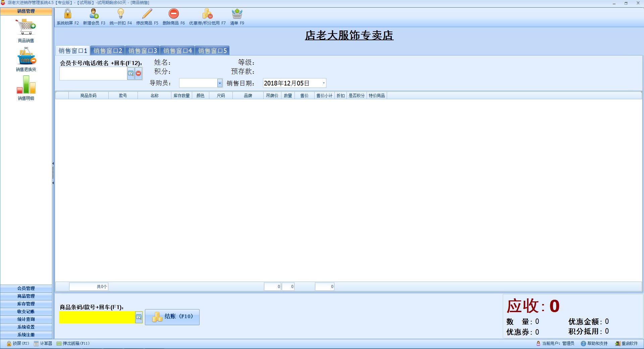Clear member with red minus icon
The image size is (644, 349).
point(139,73)
